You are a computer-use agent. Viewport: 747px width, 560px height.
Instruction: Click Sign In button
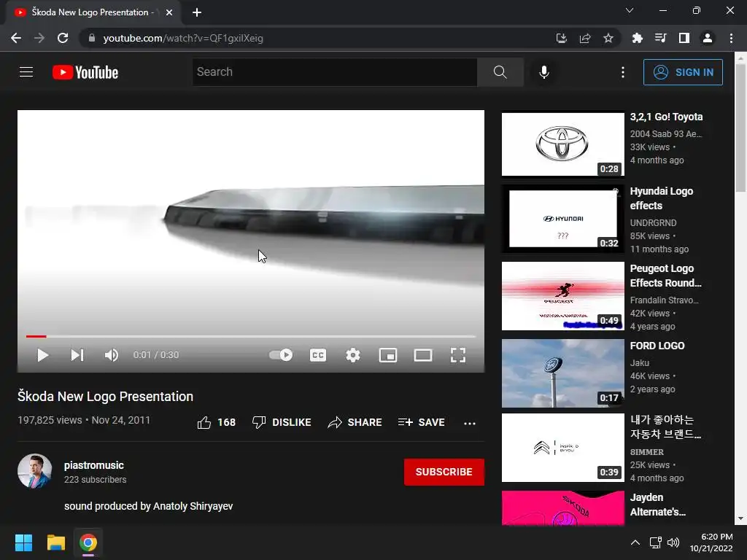pos(683,72)
